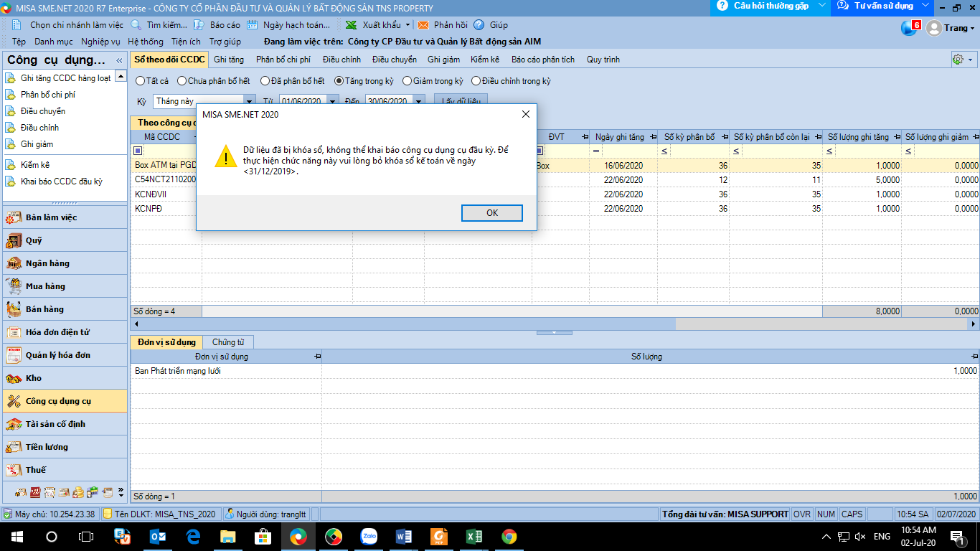The width and height of the screenshot is (980, 551).
Task: Open the Đến date picker dropdown arrow
Action: pos(419,101)
